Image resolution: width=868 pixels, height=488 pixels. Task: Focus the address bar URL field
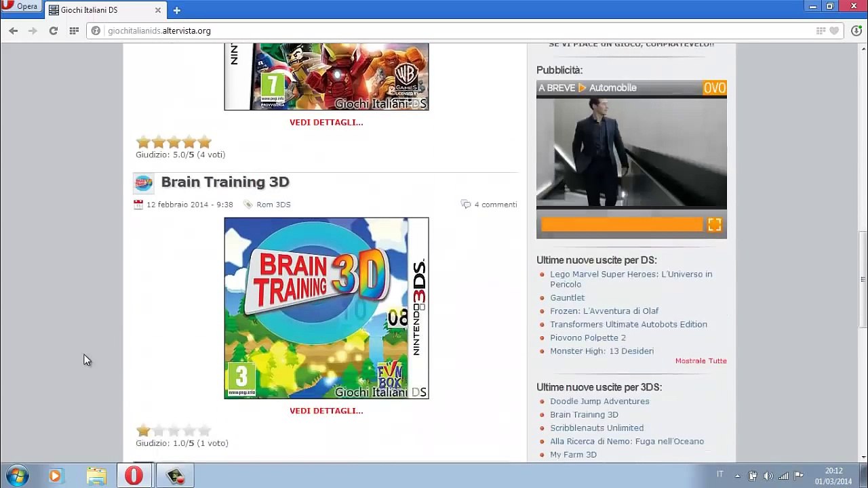(454, 30)
